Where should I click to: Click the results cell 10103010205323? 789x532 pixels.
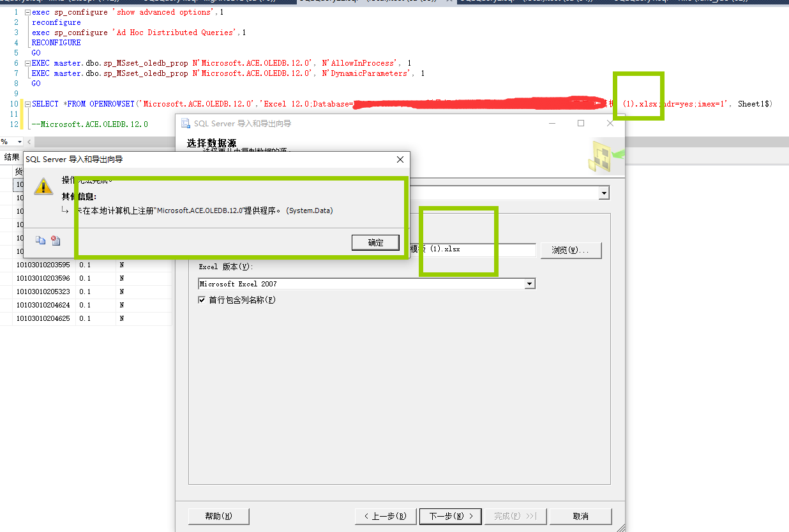[x=43, y=292]
